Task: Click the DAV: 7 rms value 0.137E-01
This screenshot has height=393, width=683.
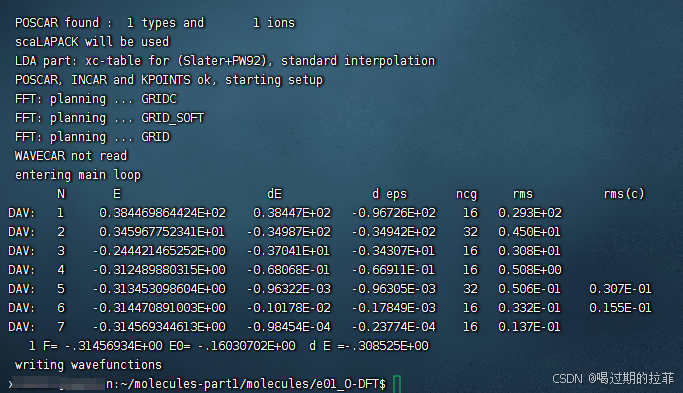Action: pyautogui.click(x=529, y=327)
